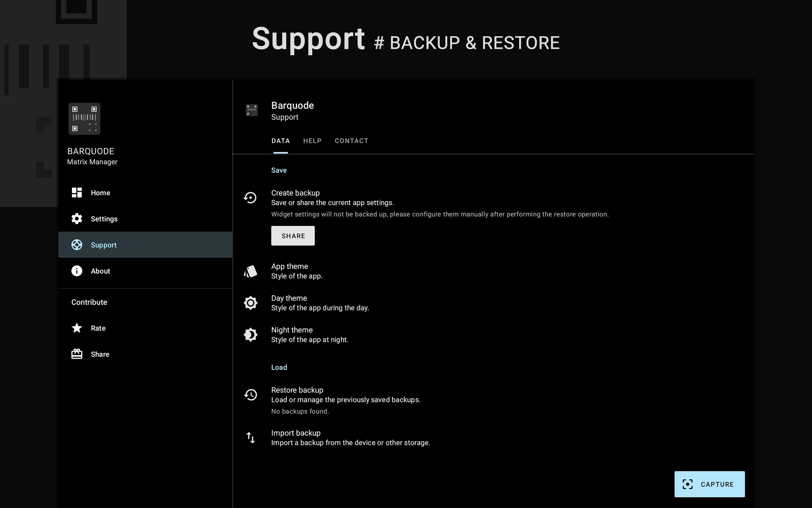812x508 pixels.
Task: Click the 'No backups found.' text
Action: [300, 411]
